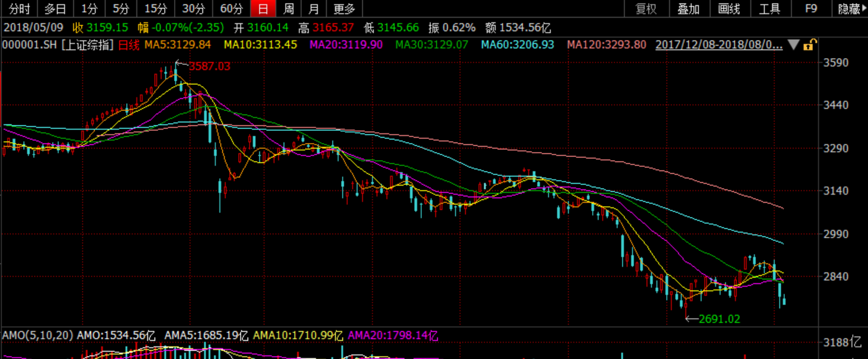
Task: Click the yellow lock icon
Action: coord(810,45)
